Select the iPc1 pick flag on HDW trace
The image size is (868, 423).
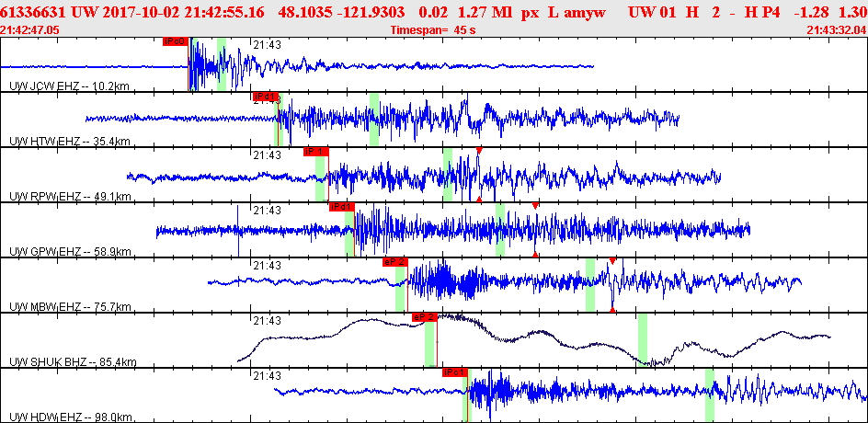click(455, 372)
